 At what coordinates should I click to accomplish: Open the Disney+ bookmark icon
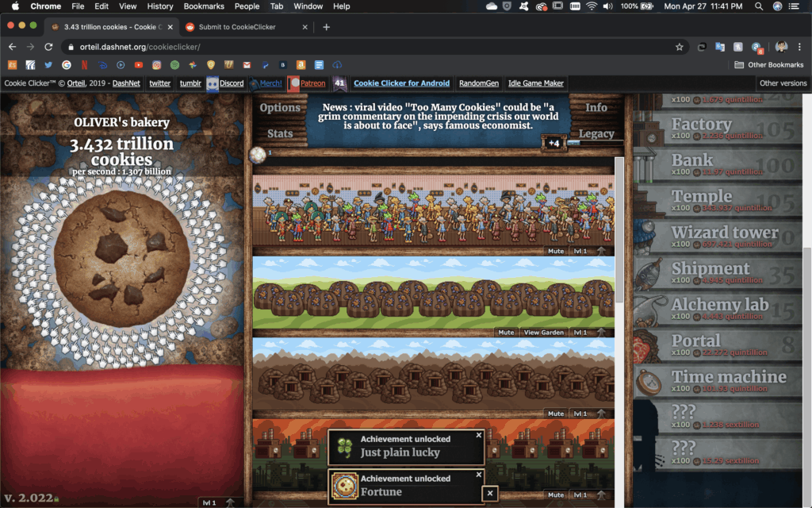(x=102, y=65)
